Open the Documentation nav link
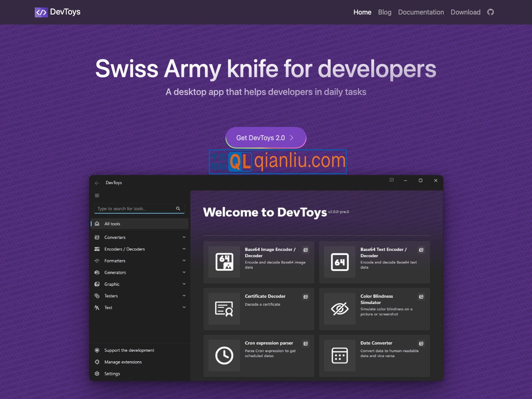 [x=421, y=12]
